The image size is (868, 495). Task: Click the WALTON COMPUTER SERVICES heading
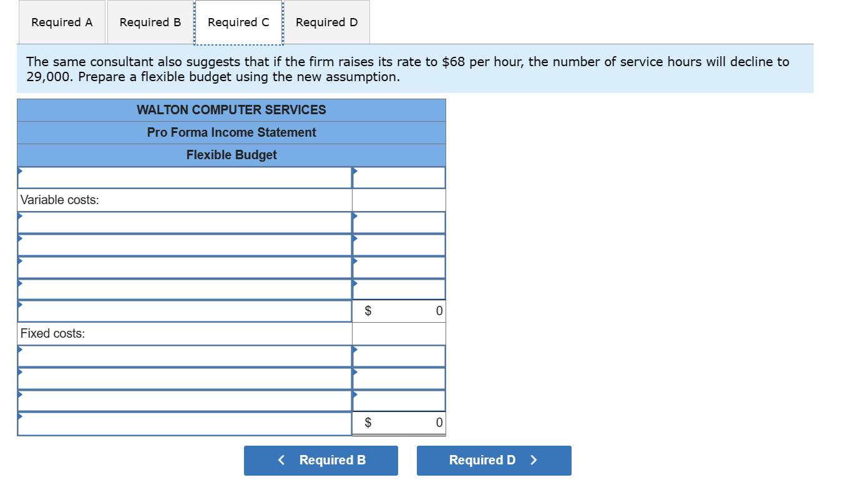(x=232, y=110)
